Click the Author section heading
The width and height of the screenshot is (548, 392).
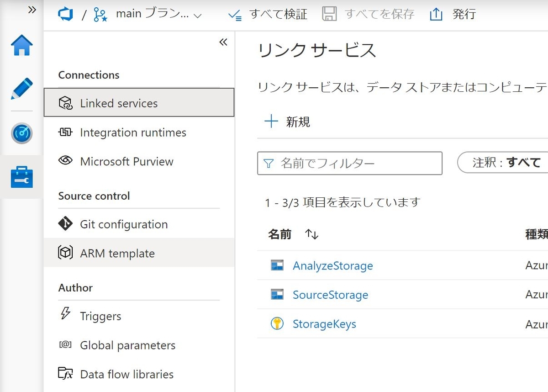coord(75,288)
